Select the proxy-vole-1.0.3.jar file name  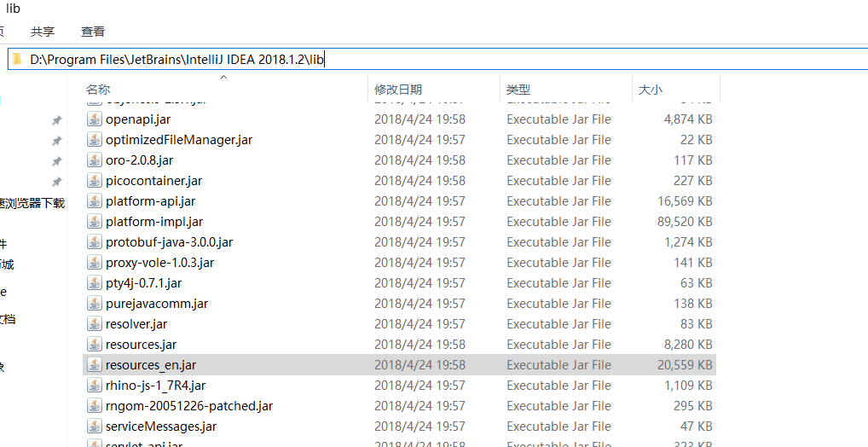pyautogui.click(x=159, y=263)
